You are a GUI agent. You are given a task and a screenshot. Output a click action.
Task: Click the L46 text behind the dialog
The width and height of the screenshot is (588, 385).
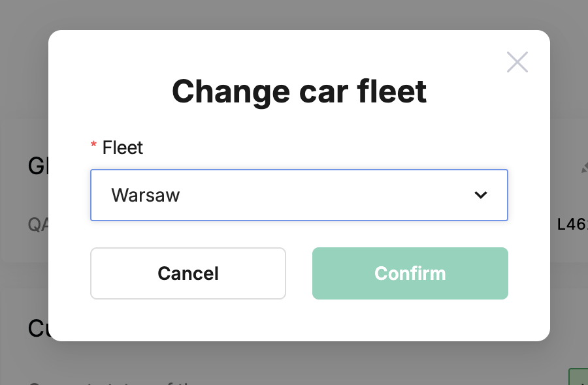[x=572, y=224]
